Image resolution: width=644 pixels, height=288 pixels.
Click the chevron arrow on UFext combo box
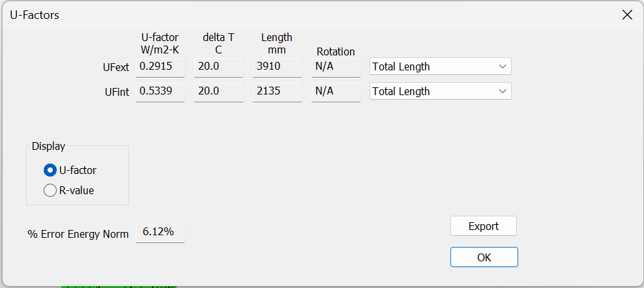point(503,66)
